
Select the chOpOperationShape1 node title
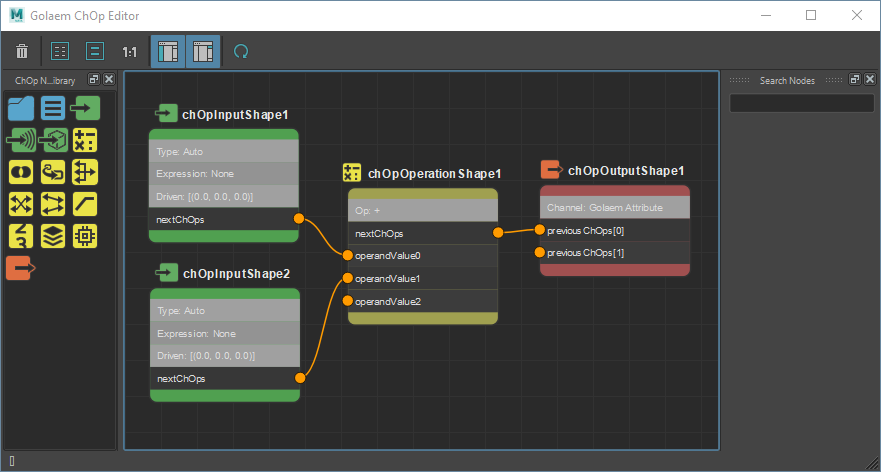434,174
